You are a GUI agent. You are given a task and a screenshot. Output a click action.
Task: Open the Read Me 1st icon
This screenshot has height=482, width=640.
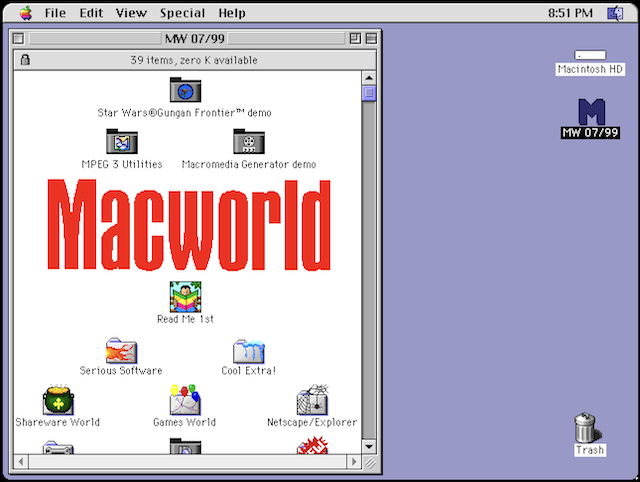click(185, 297)
